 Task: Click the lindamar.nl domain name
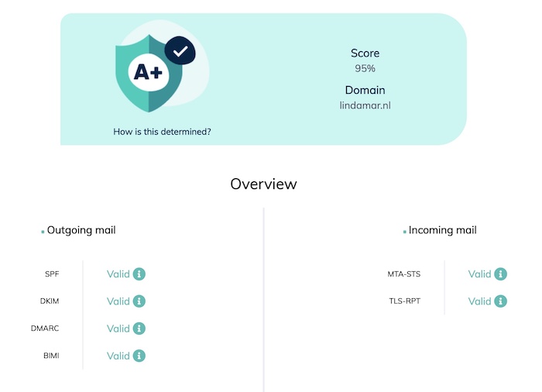[365, 105]
